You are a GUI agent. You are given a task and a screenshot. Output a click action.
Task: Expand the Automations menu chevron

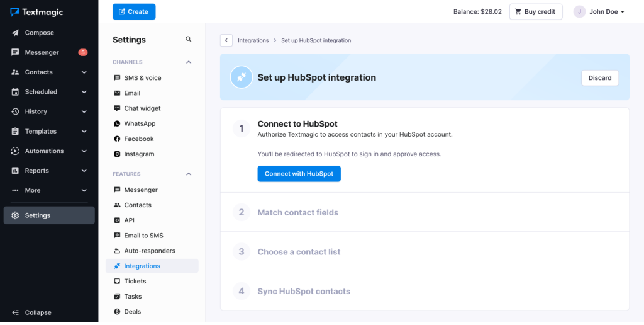point(84,151)
